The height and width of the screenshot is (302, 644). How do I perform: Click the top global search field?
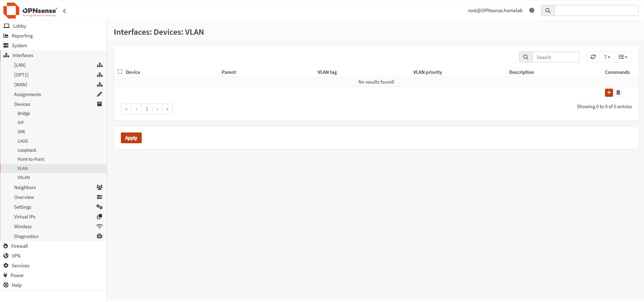[x=597, y=10]
